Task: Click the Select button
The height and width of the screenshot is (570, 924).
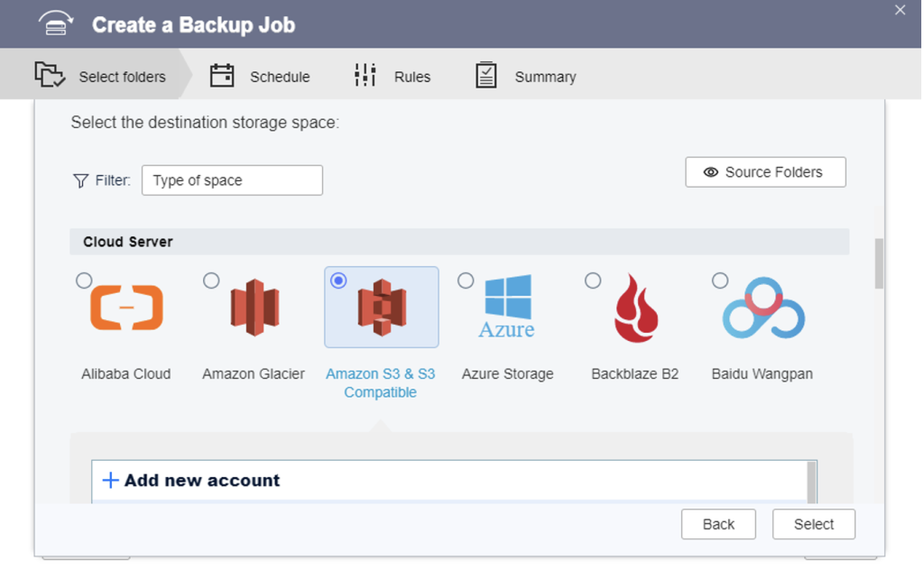Action: click(814, 524)
